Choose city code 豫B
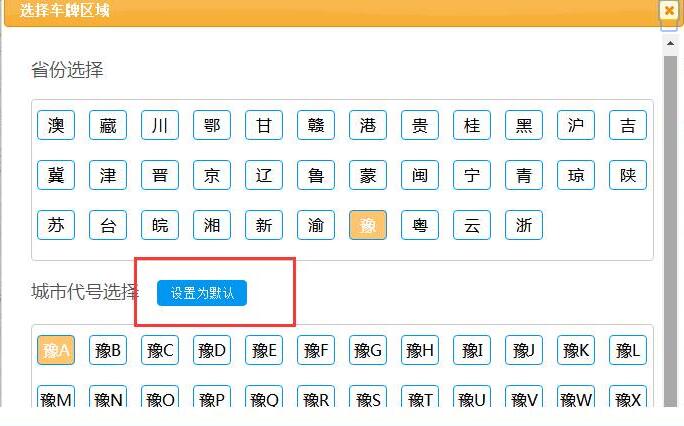Image resolution: width=684 pixels, height=426 pixels. tap(108, 350)
